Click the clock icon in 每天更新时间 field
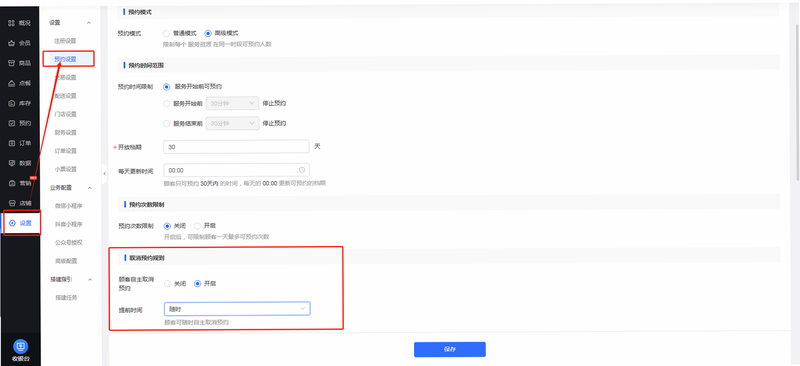 (x=302, y=170)
